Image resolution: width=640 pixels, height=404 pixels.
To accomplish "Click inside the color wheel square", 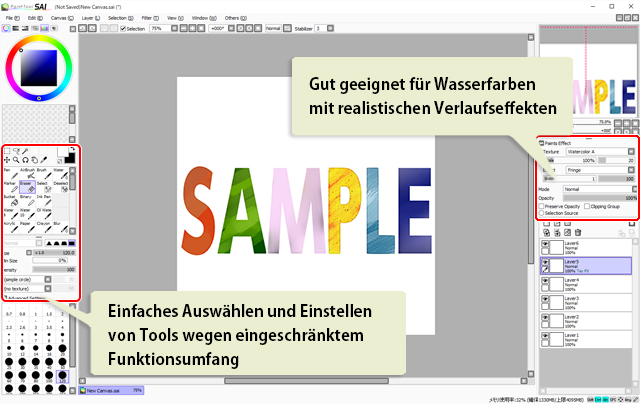I will click(39, 67).
